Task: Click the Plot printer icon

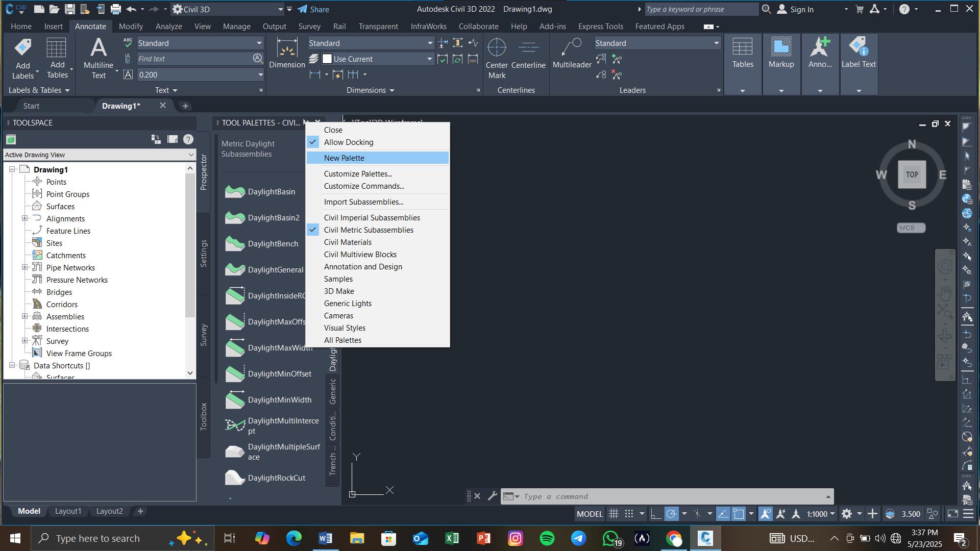Action: click(x=116, y=9)
